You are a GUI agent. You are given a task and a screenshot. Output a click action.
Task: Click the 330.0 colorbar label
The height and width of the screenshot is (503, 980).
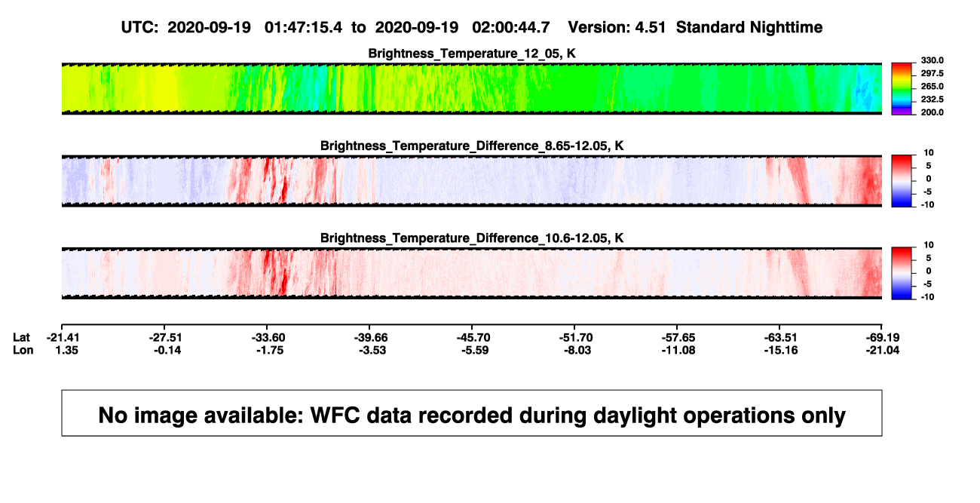[931, 60]
